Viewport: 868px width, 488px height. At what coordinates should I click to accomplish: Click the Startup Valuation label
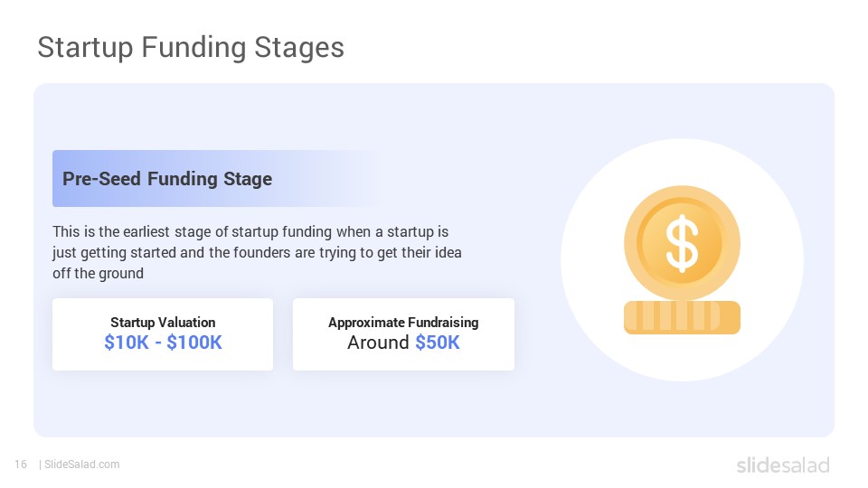tap(163, 323)
